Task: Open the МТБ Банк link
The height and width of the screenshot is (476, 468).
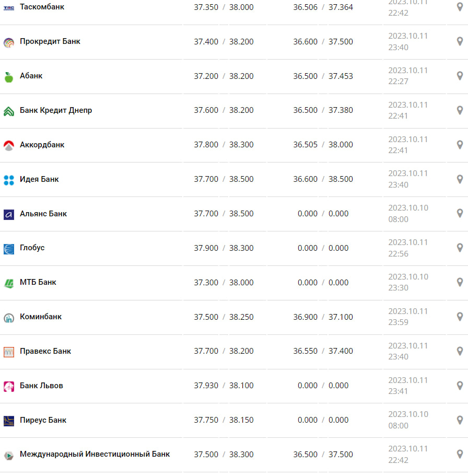Action: coord(38,282)
